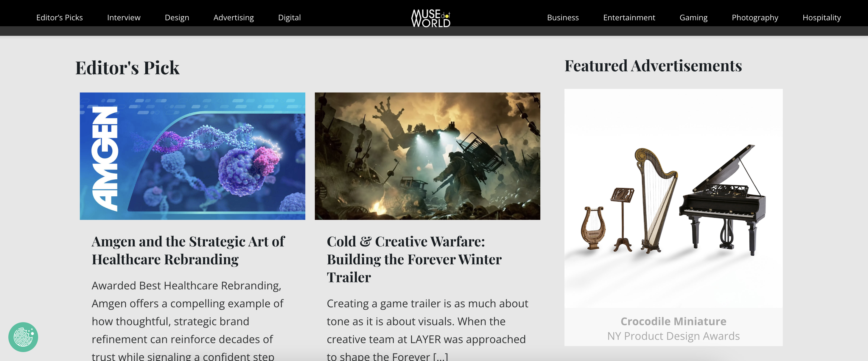Open the Amgen DNA article thumbnail
Viewport: 868px width, 361px height.
(192, 156)
